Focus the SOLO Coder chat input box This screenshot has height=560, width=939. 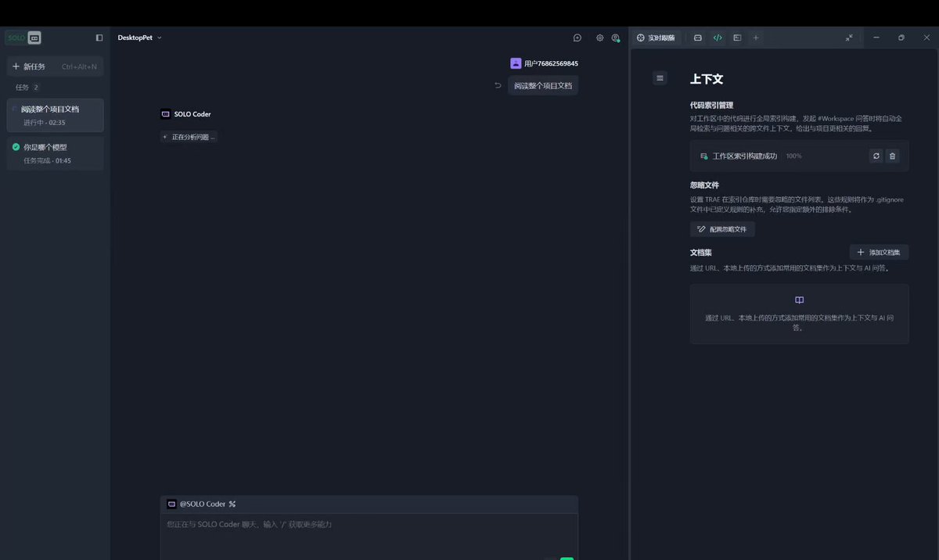(369, 534)
